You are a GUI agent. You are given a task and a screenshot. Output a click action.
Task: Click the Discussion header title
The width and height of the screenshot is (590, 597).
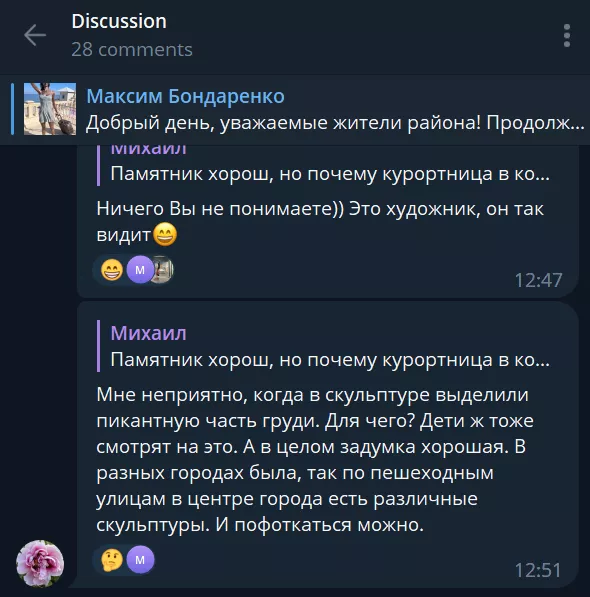point(119,21)
